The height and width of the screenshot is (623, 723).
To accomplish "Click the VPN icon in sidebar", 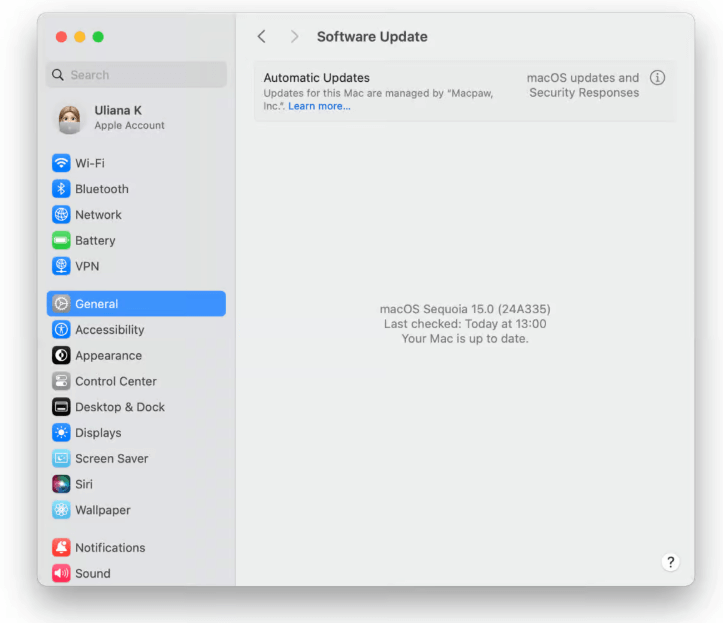I will tap(61, 266).
